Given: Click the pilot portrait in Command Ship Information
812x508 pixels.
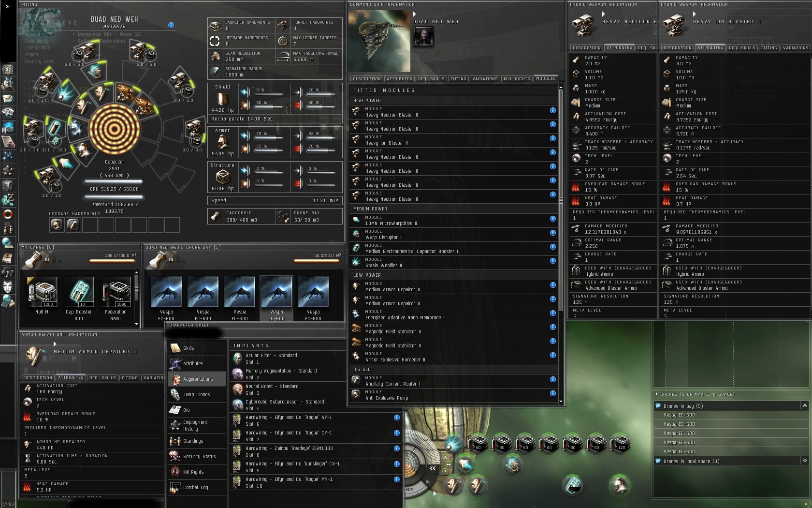Looking at the screenshot, I should pos(424,36).
